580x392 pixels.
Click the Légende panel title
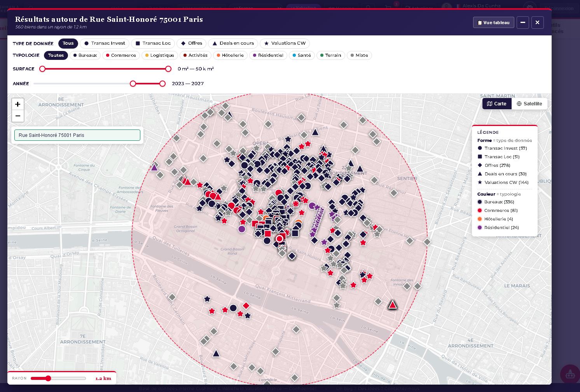coord(488,132)
